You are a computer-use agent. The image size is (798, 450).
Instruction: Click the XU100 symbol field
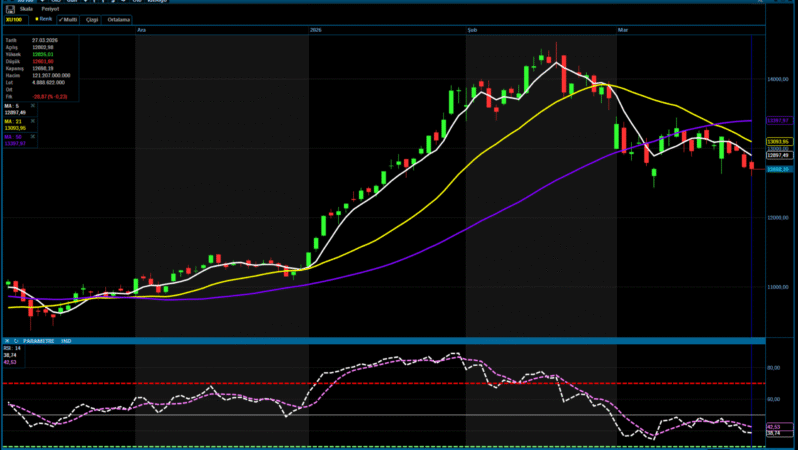[15, 18]
